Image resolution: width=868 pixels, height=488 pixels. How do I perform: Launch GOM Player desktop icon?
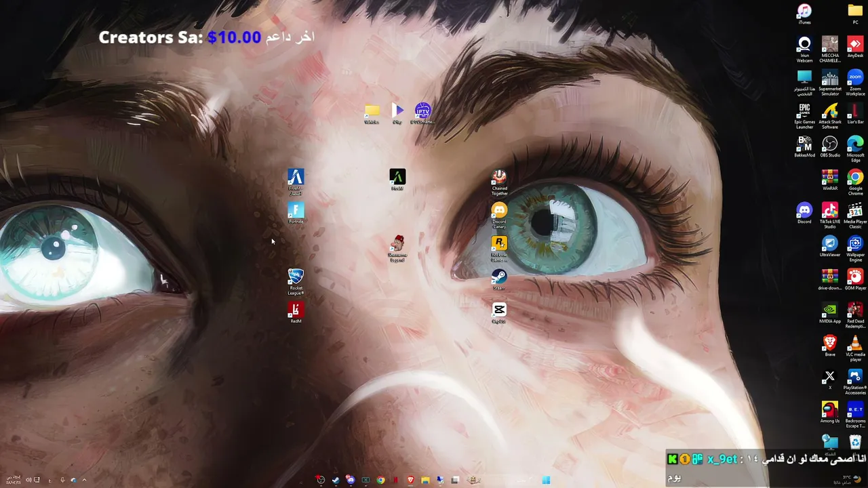[x=855, y=280]
